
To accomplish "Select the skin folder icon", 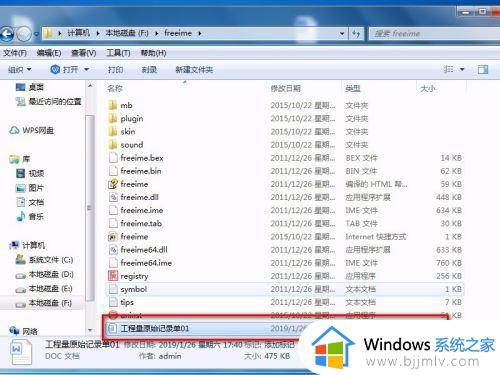I will 113,131.
